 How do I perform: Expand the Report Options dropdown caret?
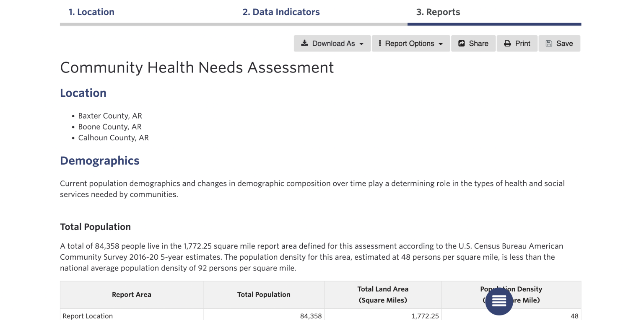point(441,44)
